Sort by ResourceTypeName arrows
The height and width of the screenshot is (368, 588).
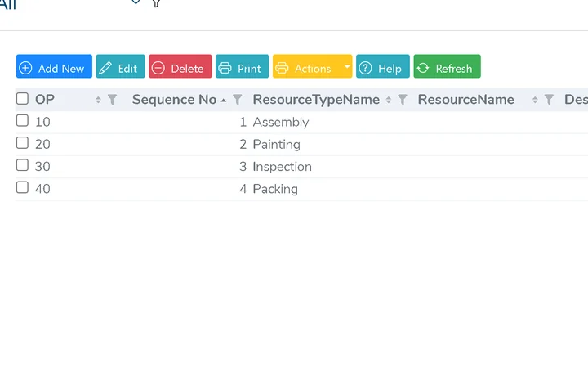point(389,100)
